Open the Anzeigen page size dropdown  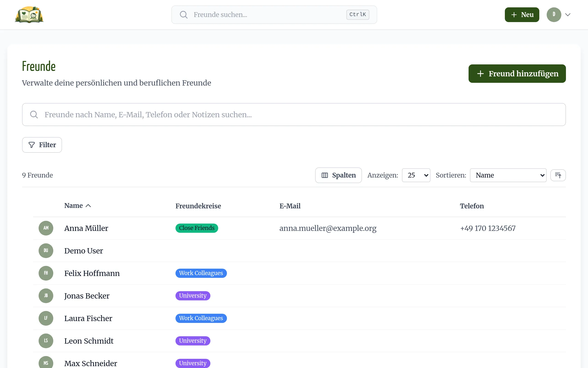(x=416, y=175)
